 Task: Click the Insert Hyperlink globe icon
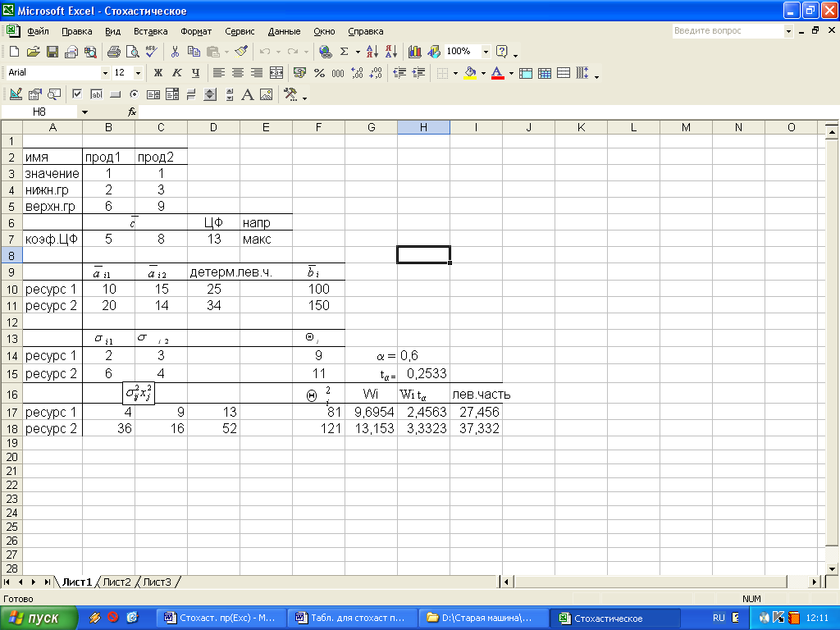click(325, 52)
